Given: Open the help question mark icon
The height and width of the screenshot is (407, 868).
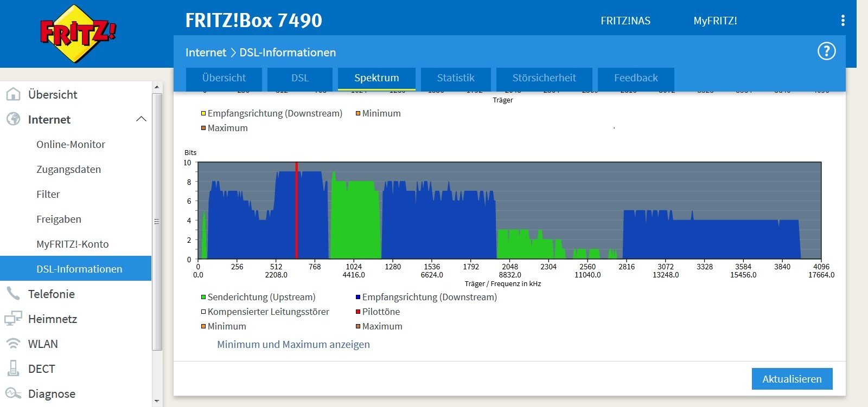Looking at the screenshot, I should click(x=826, y=51).
